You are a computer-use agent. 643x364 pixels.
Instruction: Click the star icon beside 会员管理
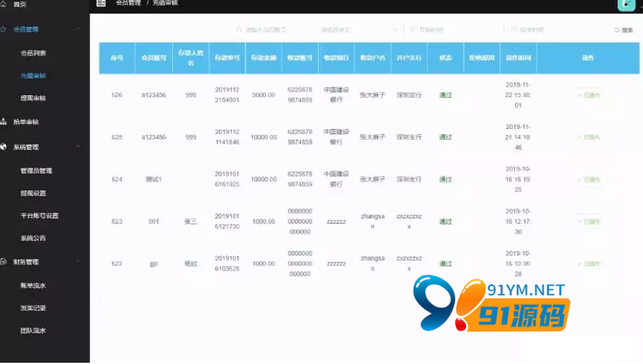pyautogui.click(x=4, y=29)
